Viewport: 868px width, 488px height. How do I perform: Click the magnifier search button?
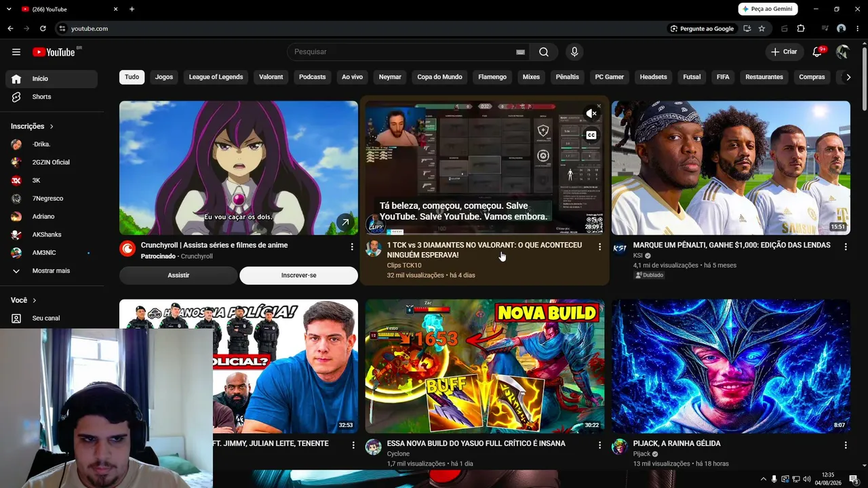pos(544,52)
